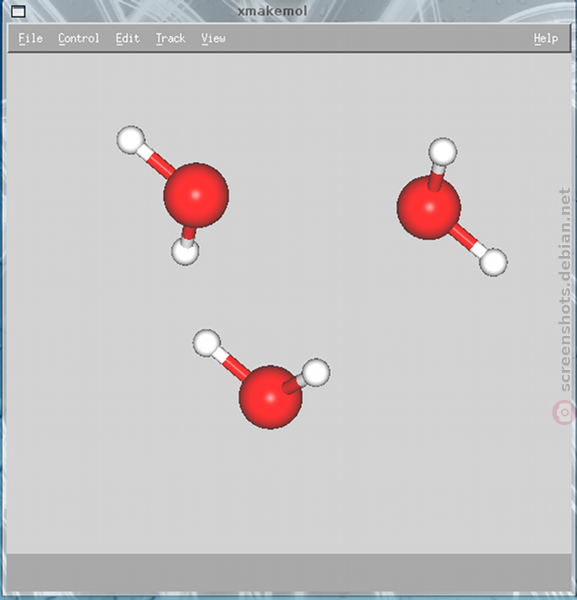Select top hydrogen atom of the right molecule
This screenshot has height=600, width=577.
pyautogui.click(x=443, y=152)
